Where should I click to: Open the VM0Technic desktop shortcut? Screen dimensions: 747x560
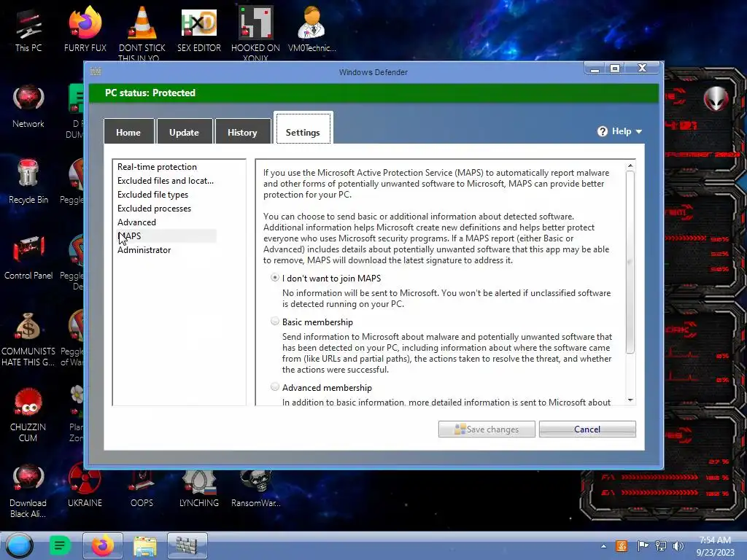point(311,29)
